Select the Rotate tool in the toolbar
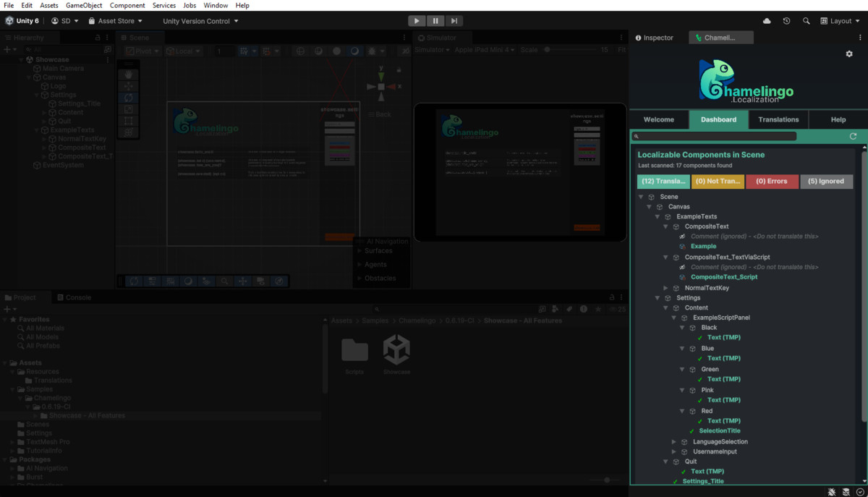Image resolution: width=868 pixels, height=497 pixels. (x=128, y=98)
